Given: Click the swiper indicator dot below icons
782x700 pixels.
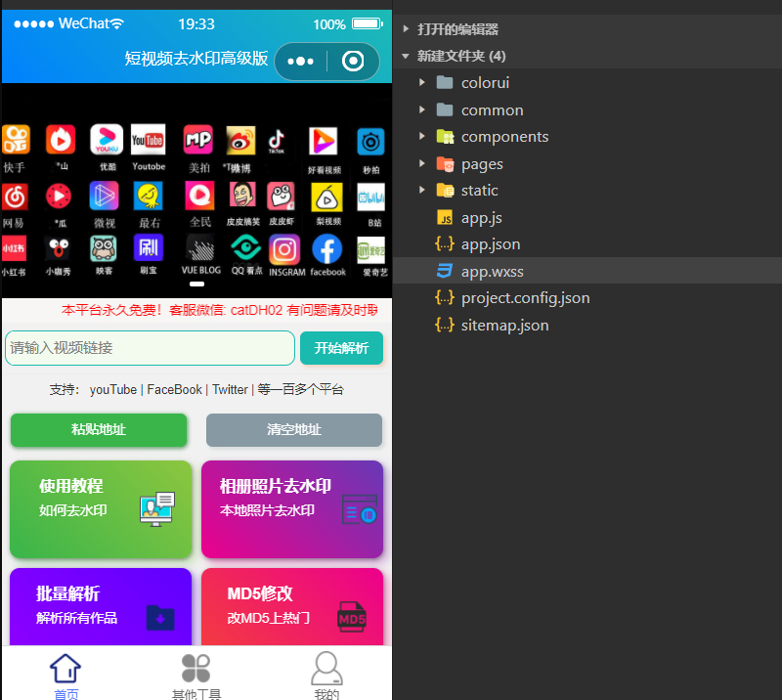Looking at the screenshot, I should [x=196, y=284].
